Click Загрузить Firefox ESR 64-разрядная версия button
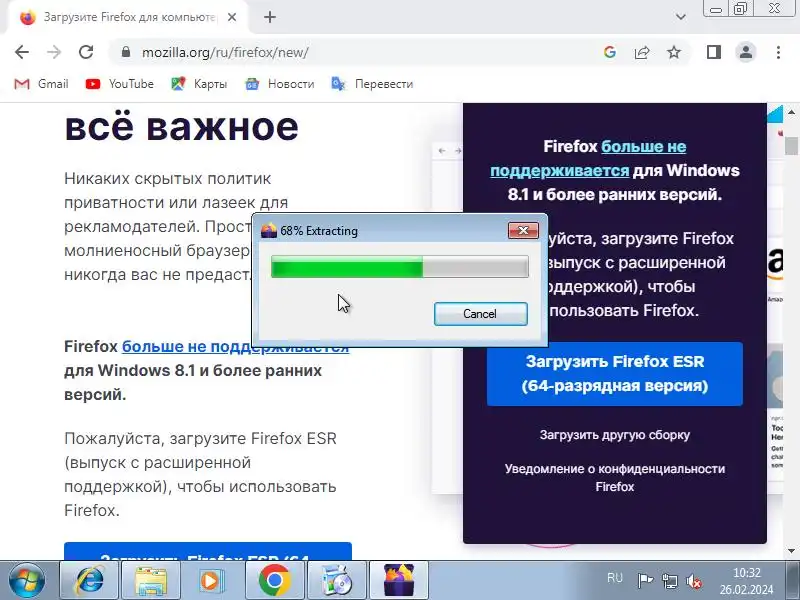The image size is (800, 600). coord(615,373)
